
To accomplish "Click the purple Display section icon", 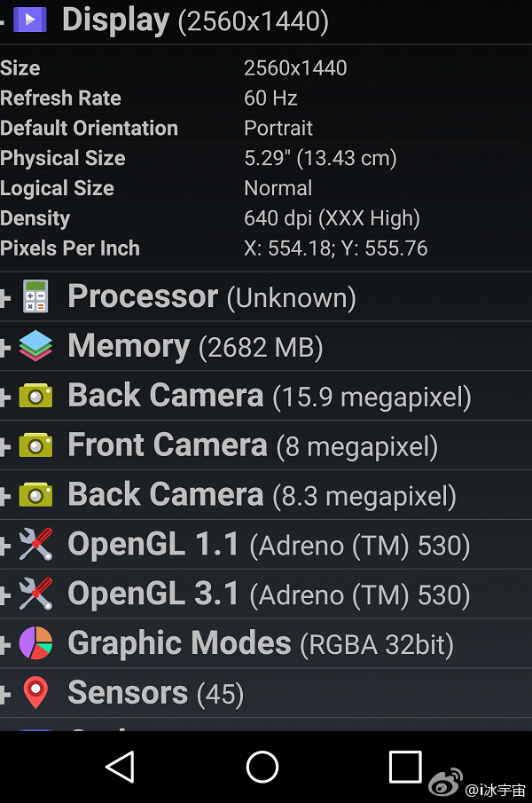I will point(30,19).
